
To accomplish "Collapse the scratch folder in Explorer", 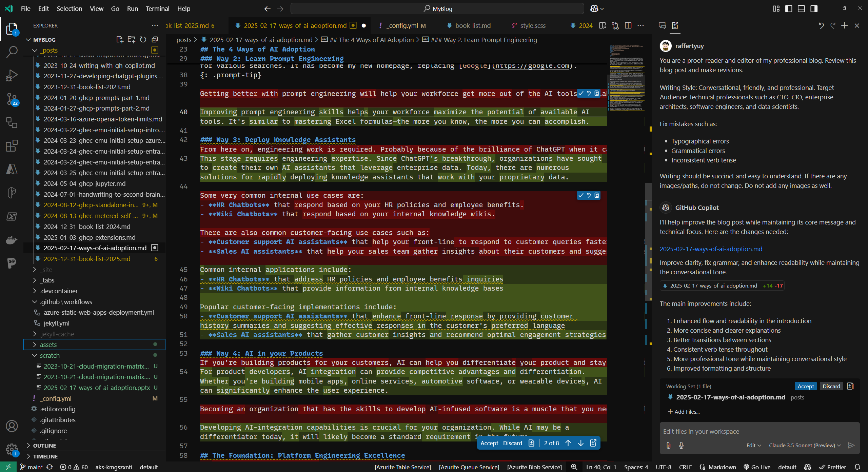I will tap(50, 355).
